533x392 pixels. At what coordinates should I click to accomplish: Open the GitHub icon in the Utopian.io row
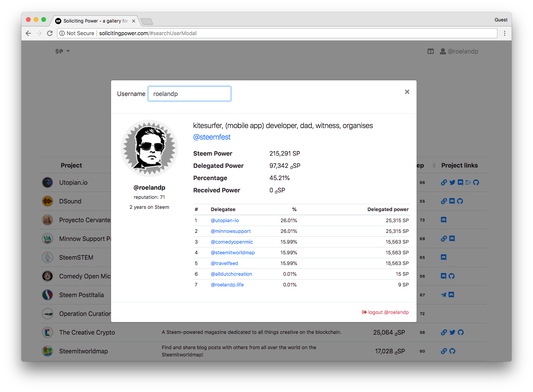[476, 182]
